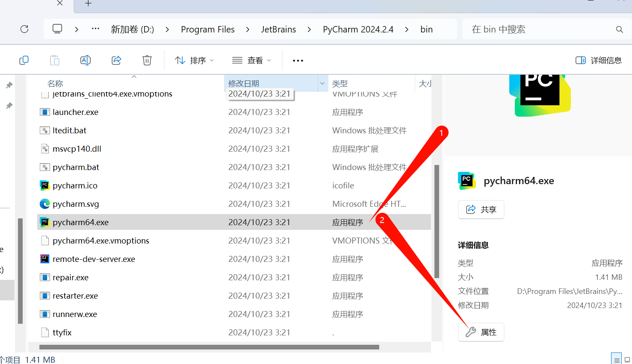Click the copy icon in toolbar
This screenshot has height=364, width=632.
tap(24, 60)
